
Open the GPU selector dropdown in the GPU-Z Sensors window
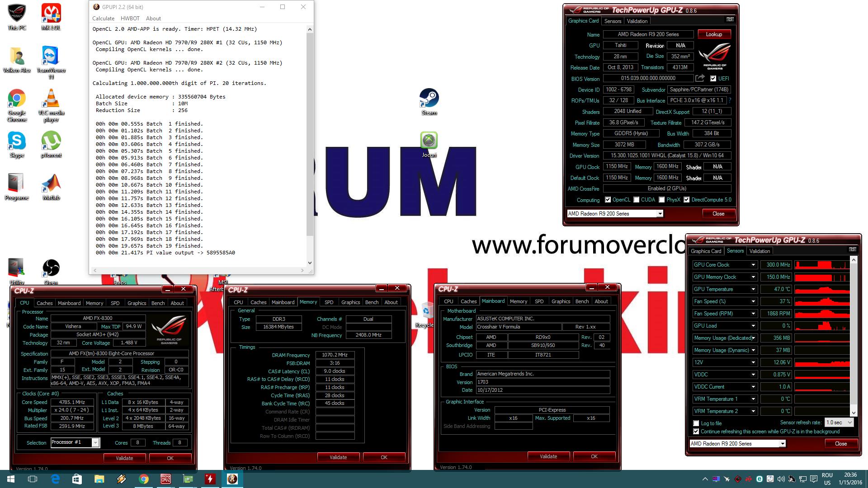point(737,444)
